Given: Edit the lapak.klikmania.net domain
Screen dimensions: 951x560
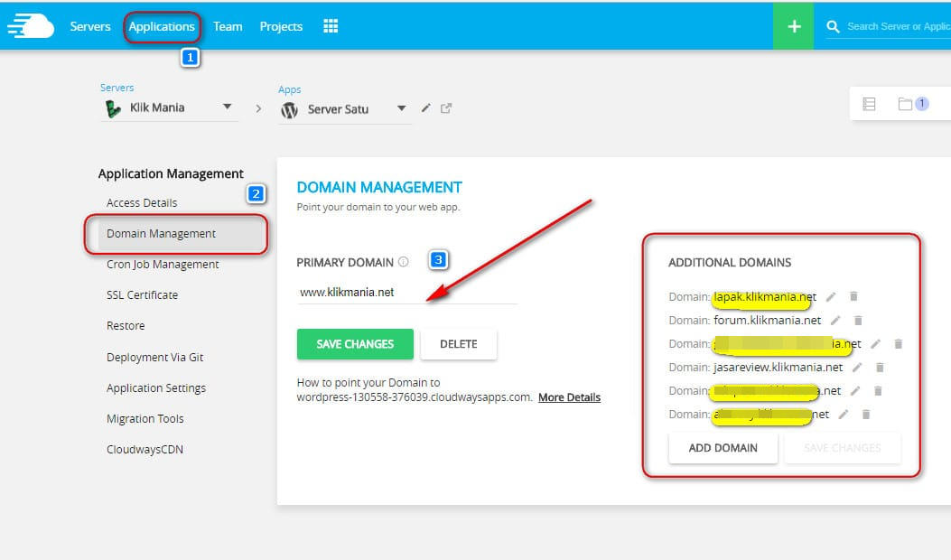Looking at the screenshot, I should point(831,296).
